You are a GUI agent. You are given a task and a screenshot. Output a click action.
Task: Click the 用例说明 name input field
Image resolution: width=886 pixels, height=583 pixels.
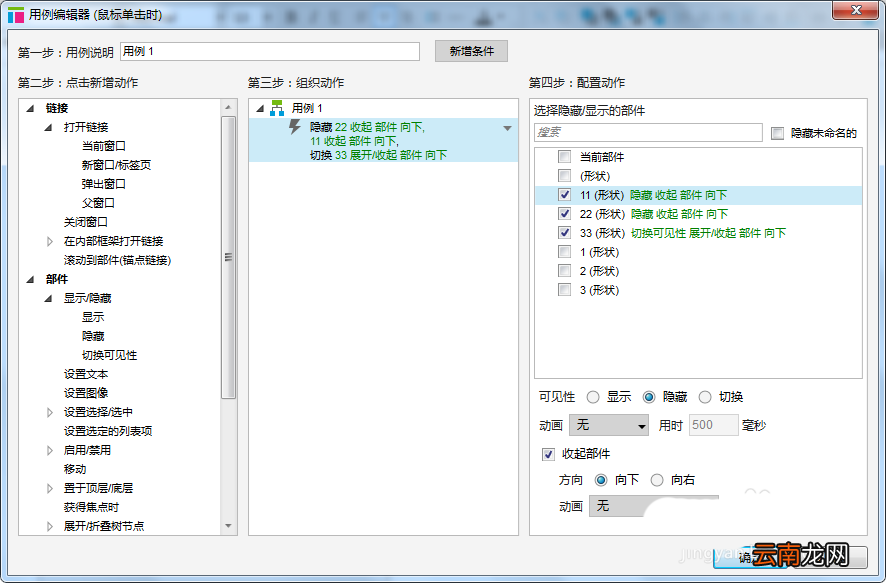(270, 51)
